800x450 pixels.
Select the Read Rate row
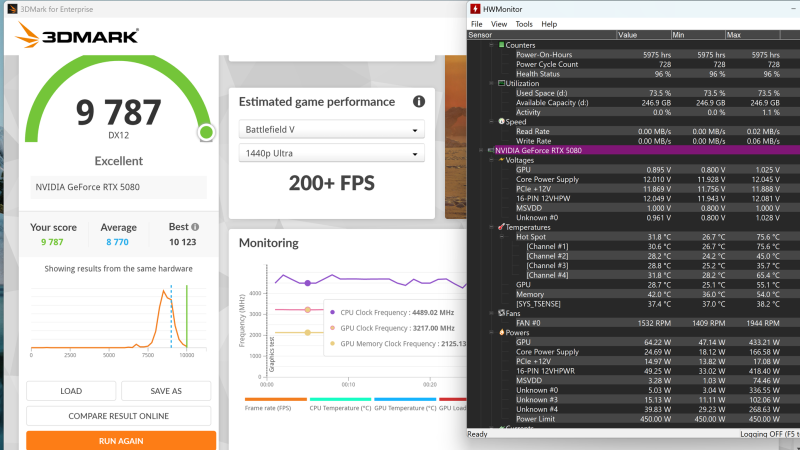pyautogui.click(x=633, y=131)
